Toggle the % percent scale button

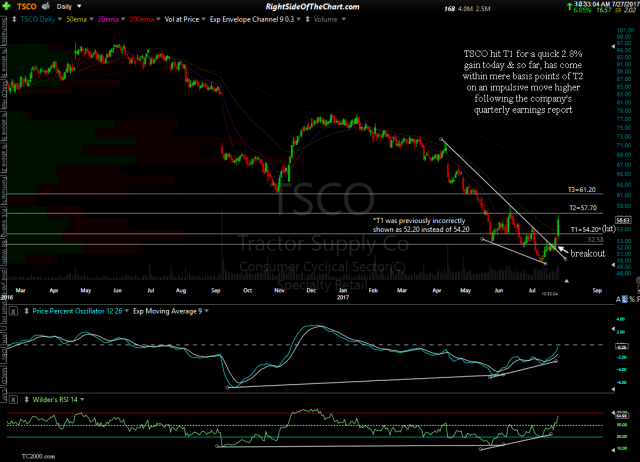point(632,300)
